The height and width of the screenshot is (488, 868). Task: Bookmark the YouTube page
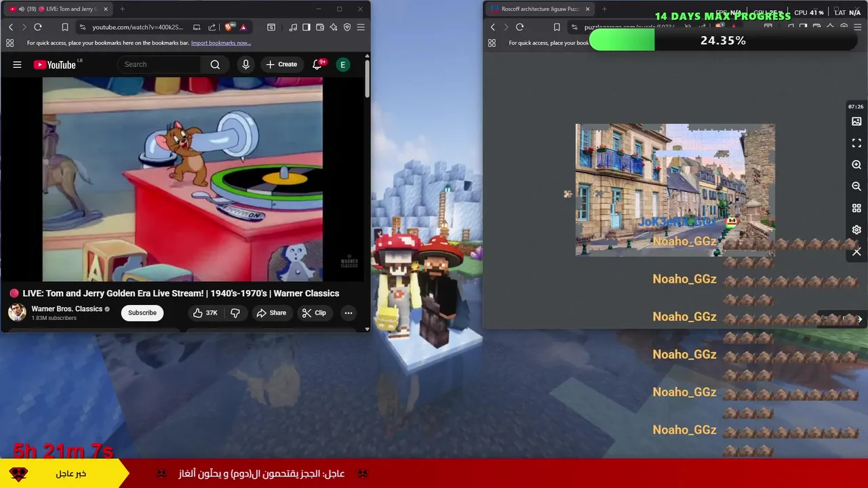point(64,27)
